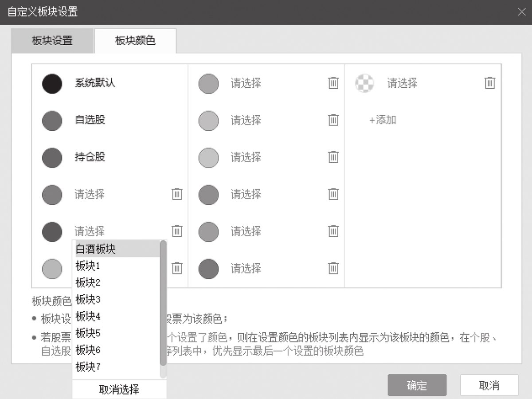Open 请选择 dropdown in middle column's fifth row
The height and width of the screenshot is (399, 532).
pos(246,231)
